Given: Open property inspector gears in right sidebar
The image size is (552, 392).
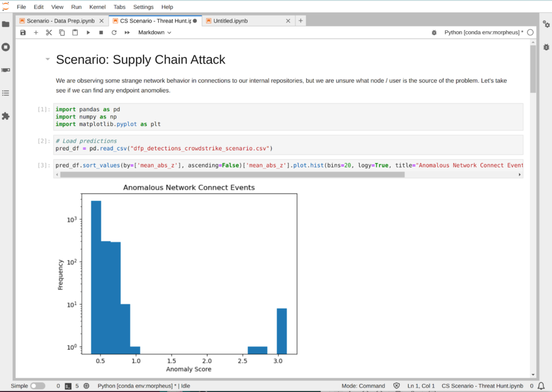Looking at the screenshot, I should click(546, 24).
